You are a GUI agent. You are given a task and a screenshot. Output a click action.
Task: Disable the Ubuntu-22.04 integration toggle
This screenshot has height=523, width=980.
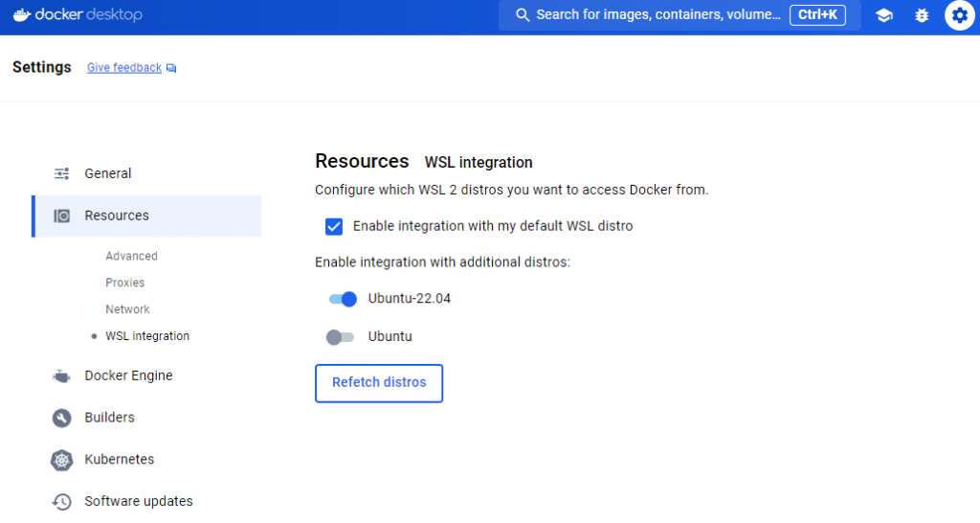click(x=343, y=299)
